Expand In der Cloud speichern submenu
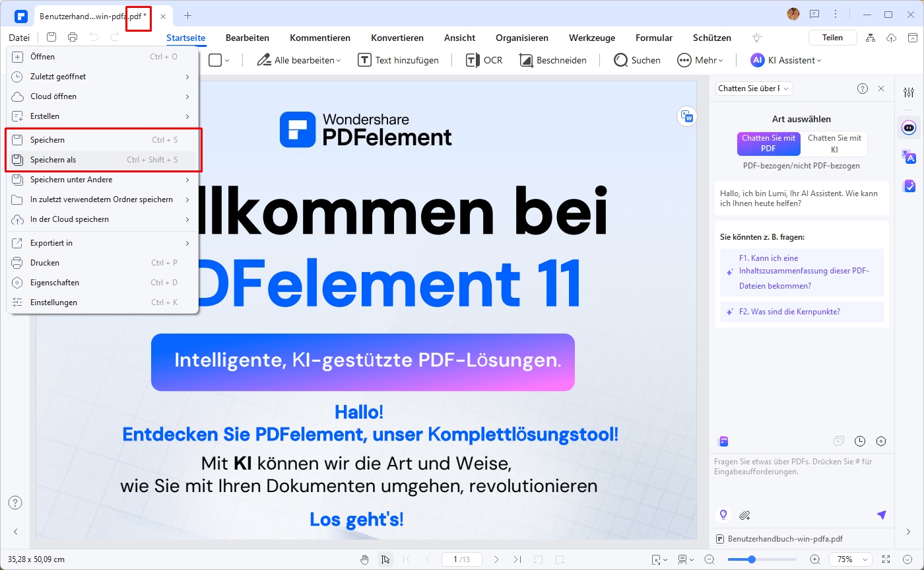 tap(103, 219)
